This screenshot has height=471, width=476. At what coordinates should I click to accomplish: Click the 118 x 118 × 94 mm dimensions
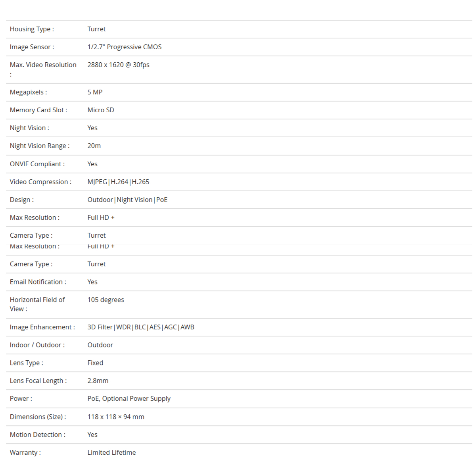(116, 417)
